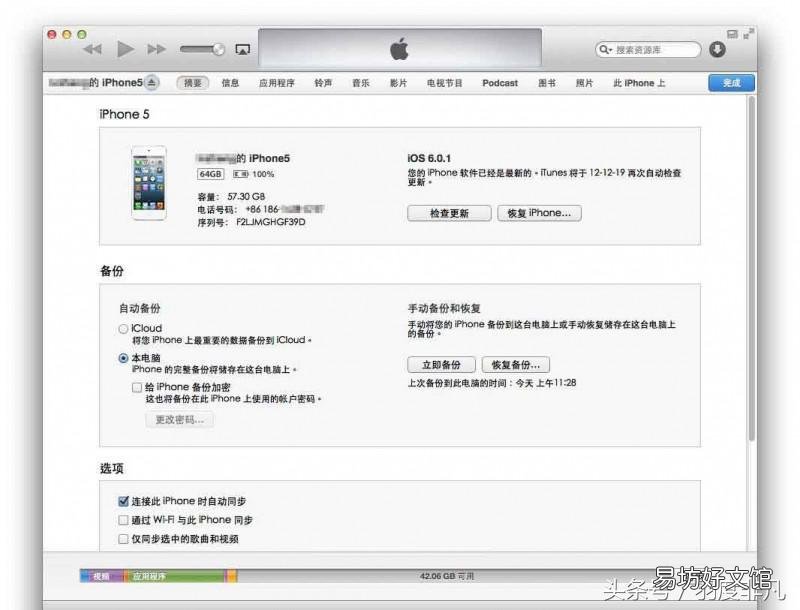The height and width of the screenshot is (610, 800).
Task: Open the 电视节目 TV shows tab
Action: tap(445, 83)
